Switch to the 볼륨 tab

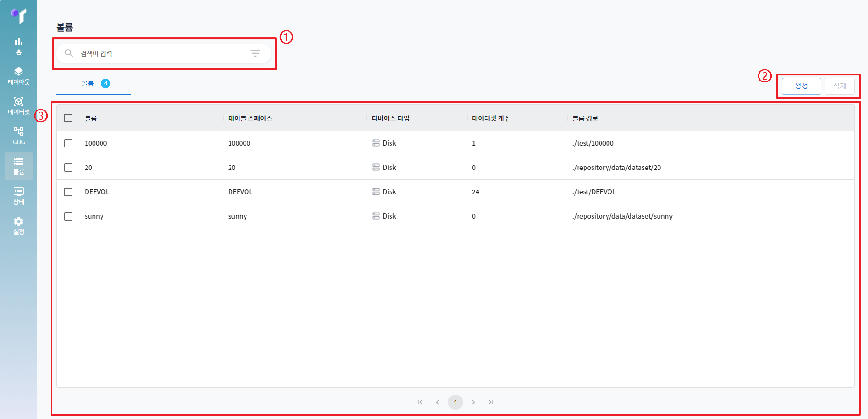pos(94,83)
